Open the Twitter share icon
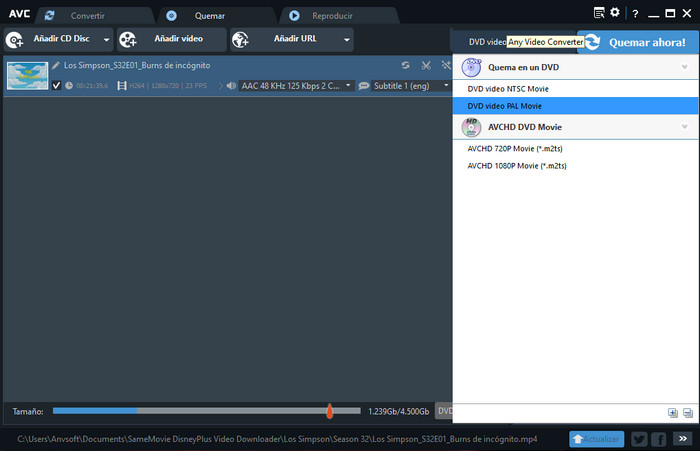The height and width of the screenshot is (451, 700). coord(639,439)
